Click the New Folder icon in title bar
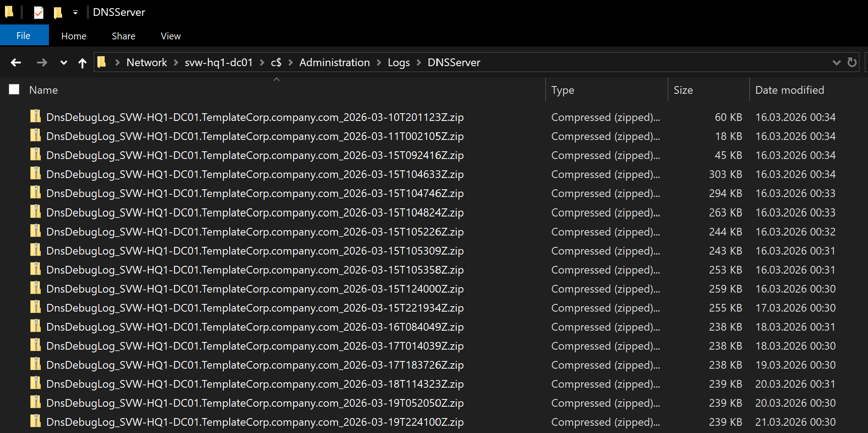The image size is (868, 433). 58,13
